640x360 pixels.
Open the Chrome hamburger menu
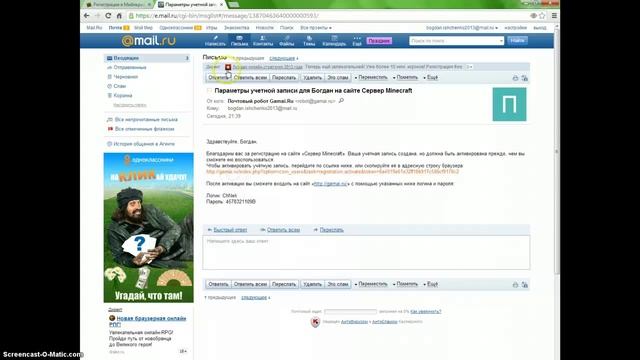pyautogui.click(x=554, y=16)
